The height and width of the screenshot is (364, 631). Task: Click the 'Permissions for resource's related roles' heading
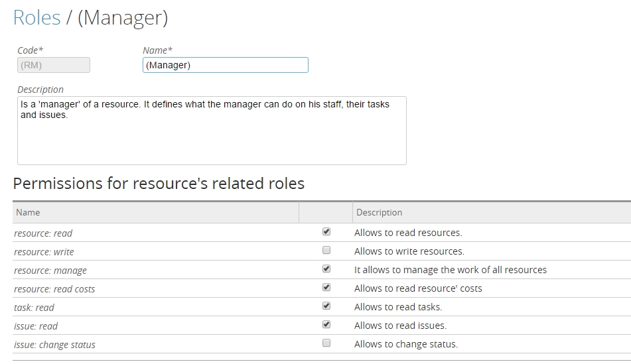[159, 184]
